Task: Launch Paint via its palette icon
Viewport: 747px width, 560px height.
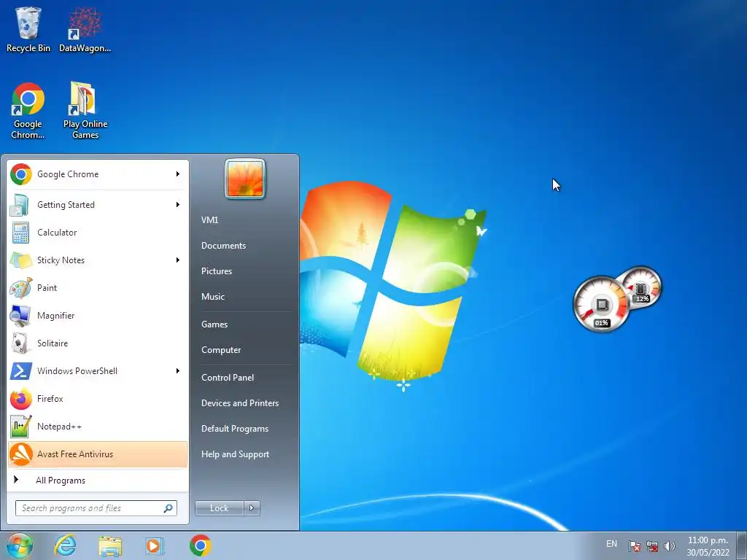Action: (x=21, y=287)
